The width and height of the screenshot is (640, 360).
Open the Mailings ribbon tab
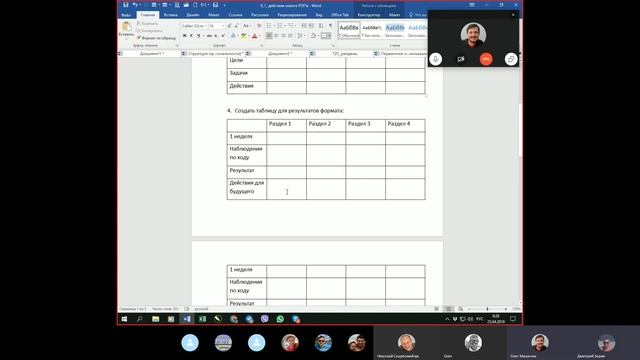(260, 15)
